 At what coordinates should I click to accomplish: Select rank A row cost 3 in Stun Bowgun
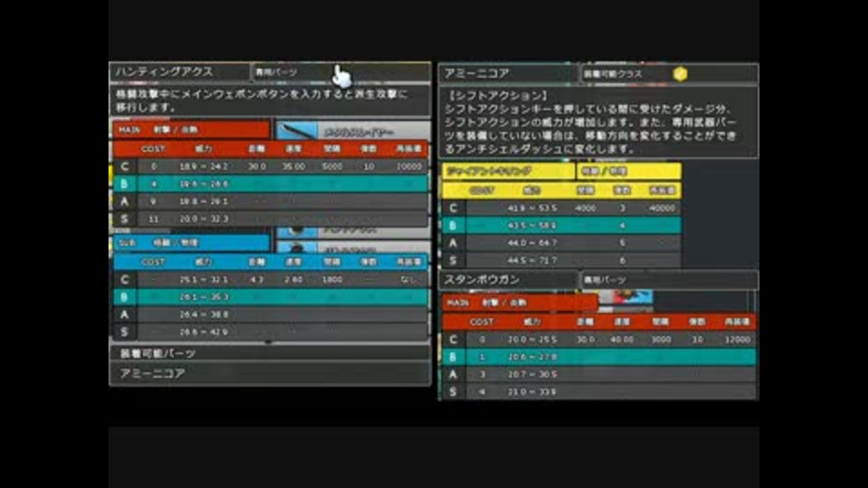tap(599, 374)
